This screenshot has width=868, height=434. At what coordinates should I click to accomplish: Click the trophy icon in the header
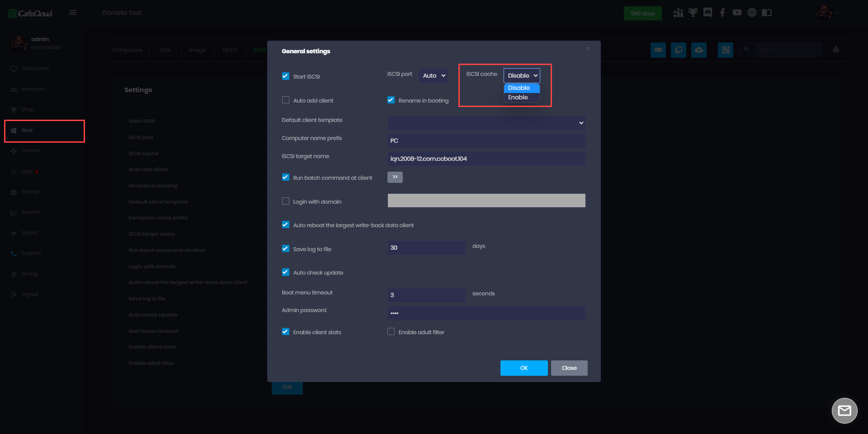(x=693, y=13)
